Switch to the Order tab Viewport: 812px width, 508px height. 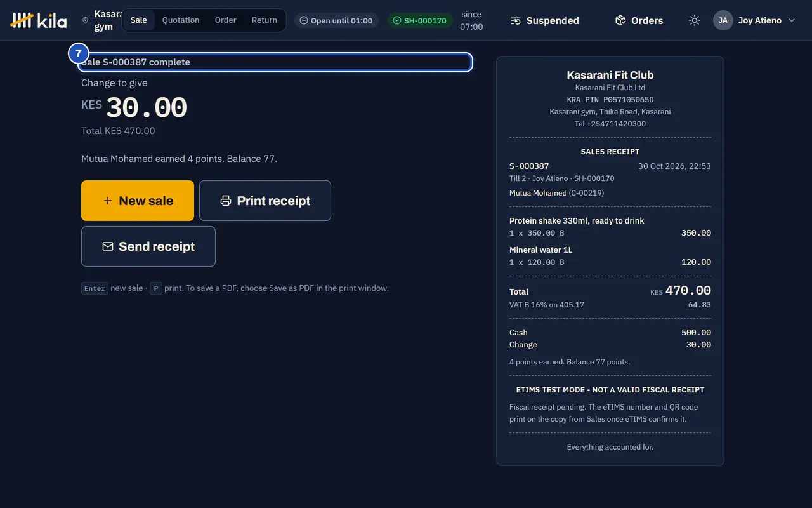pyautogui.click(x=225, y=20)
